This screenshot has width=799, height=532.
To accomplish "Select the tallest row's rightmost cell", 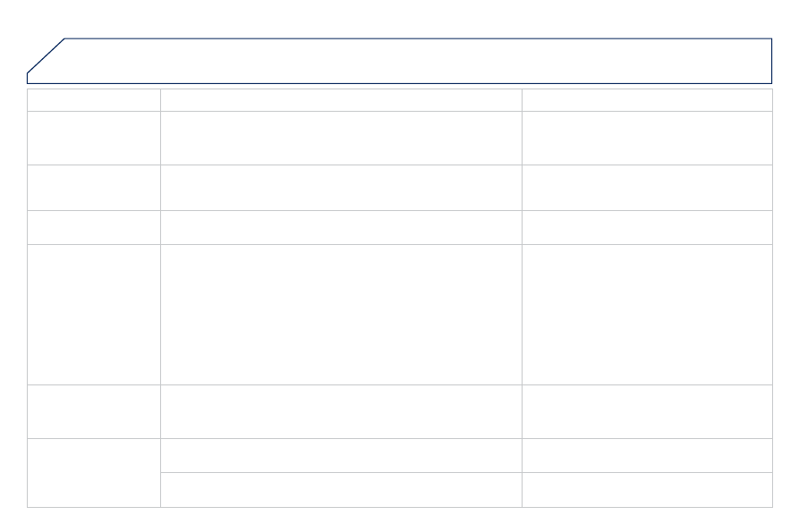I will (x=647, y=315).
